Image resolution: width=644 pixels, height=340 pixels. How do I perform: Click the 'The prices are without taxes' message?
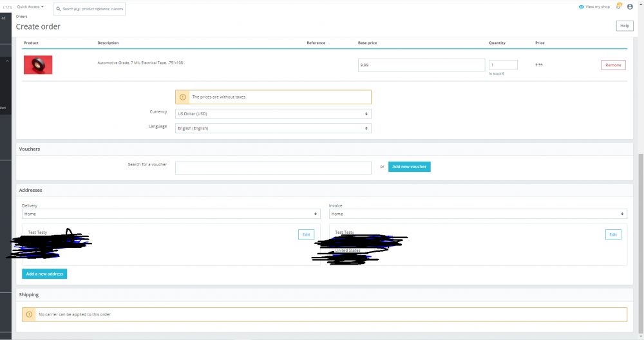220,97
